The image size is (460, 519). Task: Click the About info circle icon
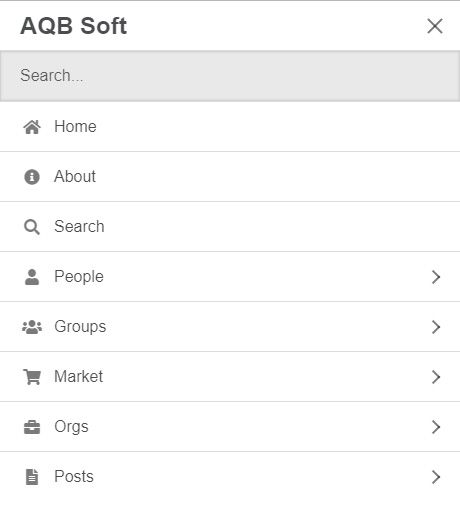click(32, 177)
